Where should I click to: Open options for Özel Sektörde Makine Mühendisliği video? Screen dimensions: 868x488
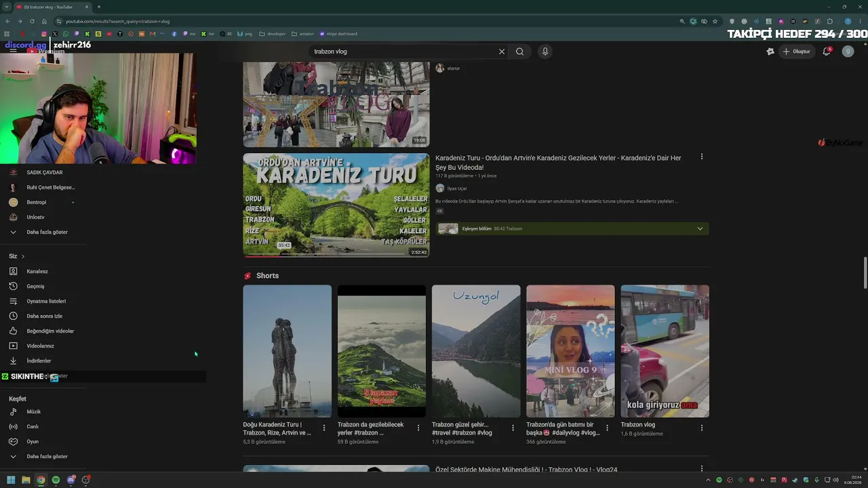pyautogui.click(x=702, y=468)
